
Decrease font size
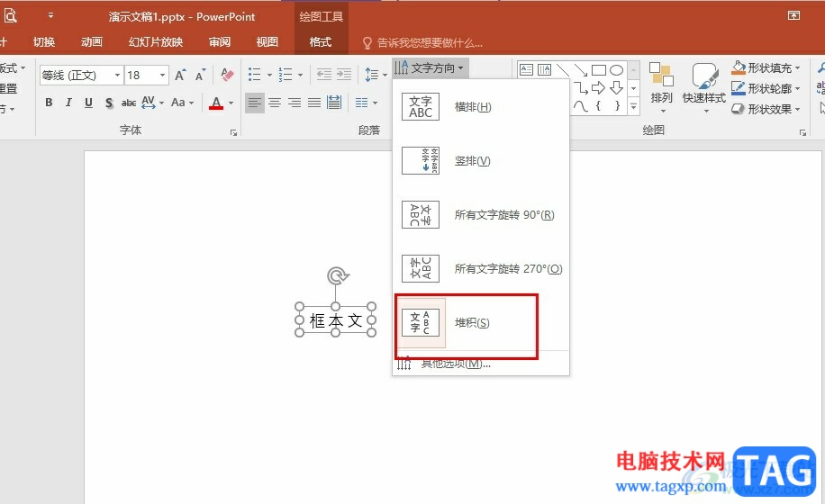click(x=201, y=76)
